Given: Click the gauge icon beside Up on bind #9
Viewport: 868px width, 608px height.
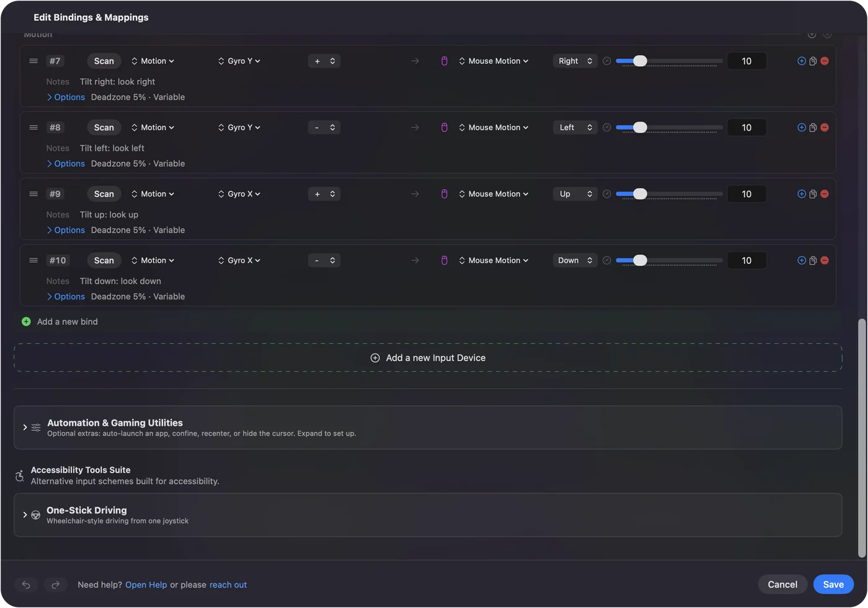Looking at the screenshot, I should tap(607, 194).
